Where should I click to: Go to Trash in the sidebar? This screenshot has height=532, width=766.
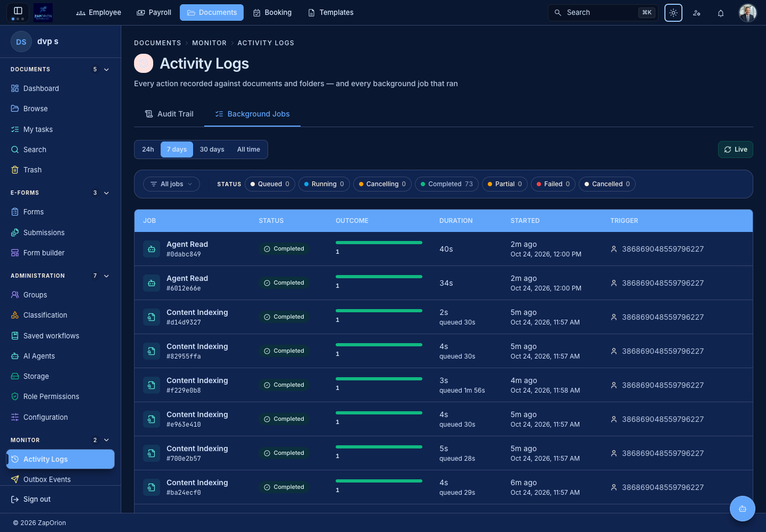coord(61,170)
